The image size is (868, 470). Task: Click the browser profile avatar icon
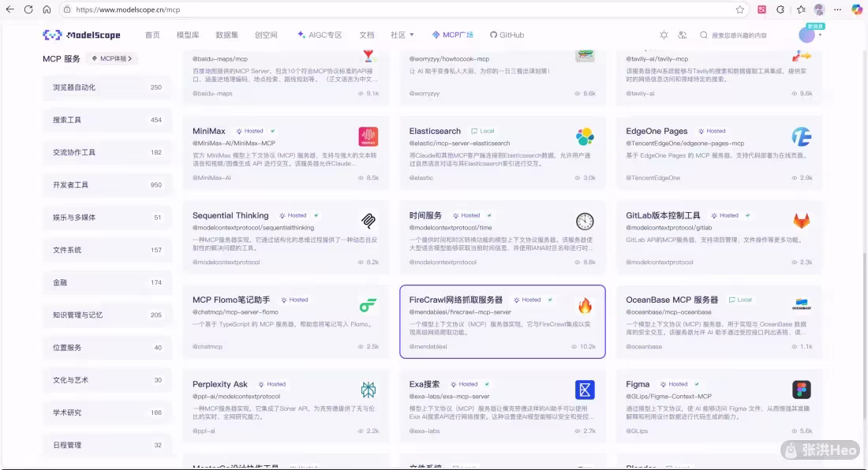(819, 9)
